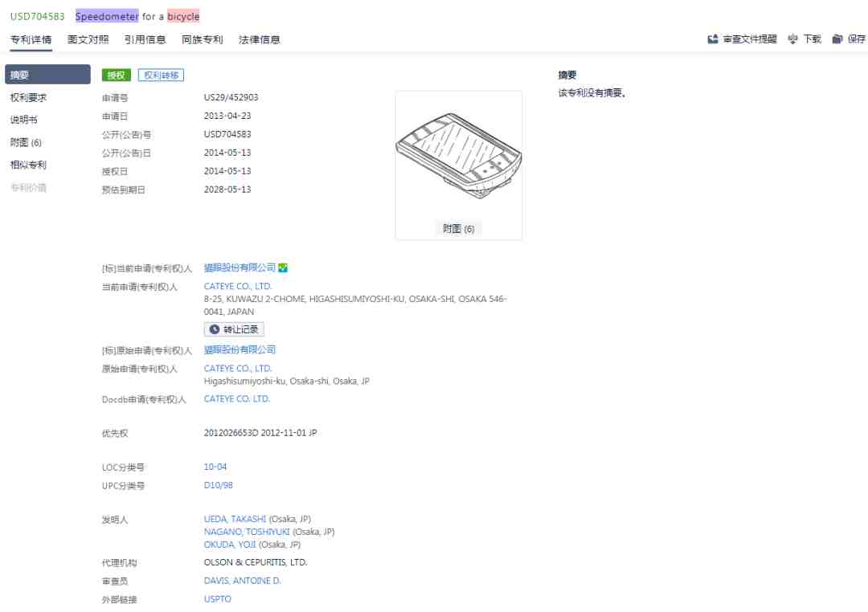
Task: Open the USPTO external link
Action: pyautogui.click(x=217, y=599)
